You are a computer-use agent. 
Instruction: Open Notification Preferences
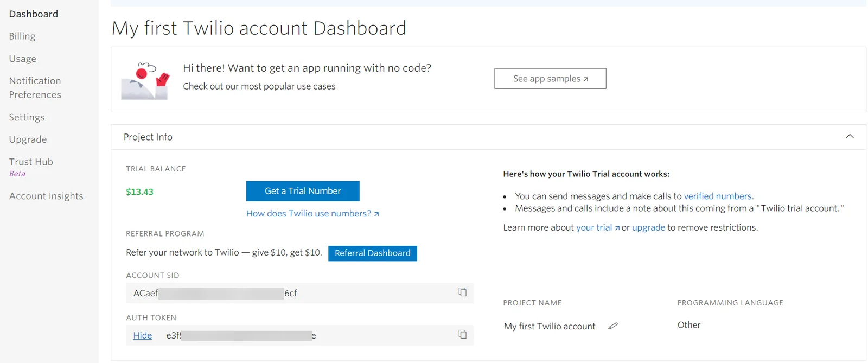point(35,87)
